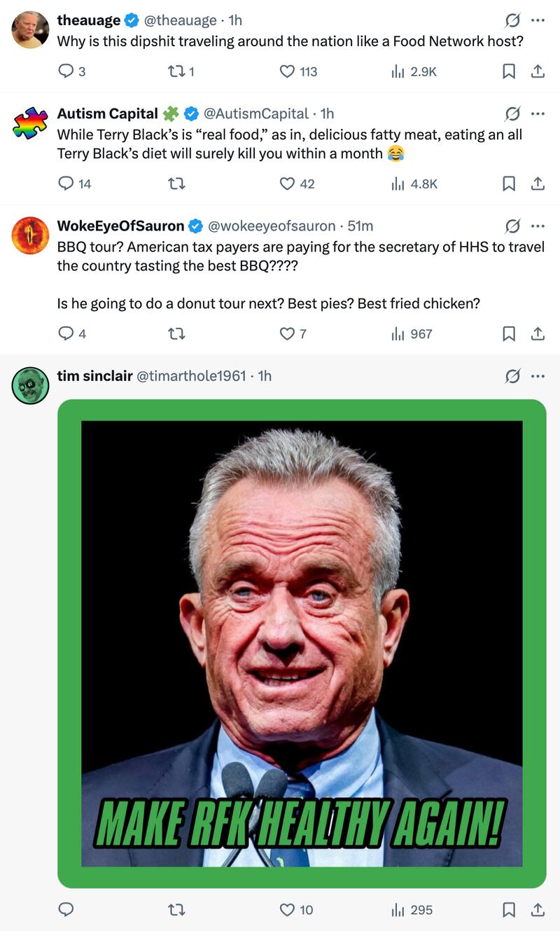Open the @wokeeyeofsauron handle link
This screenshot has width=560, height=938.
272,226
